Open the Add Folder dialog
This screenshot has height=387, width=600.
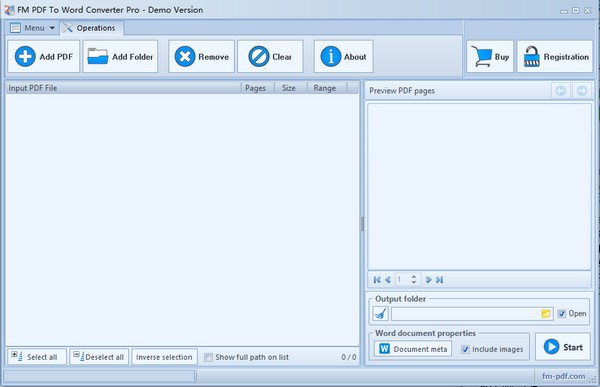[x=121, y=57]
